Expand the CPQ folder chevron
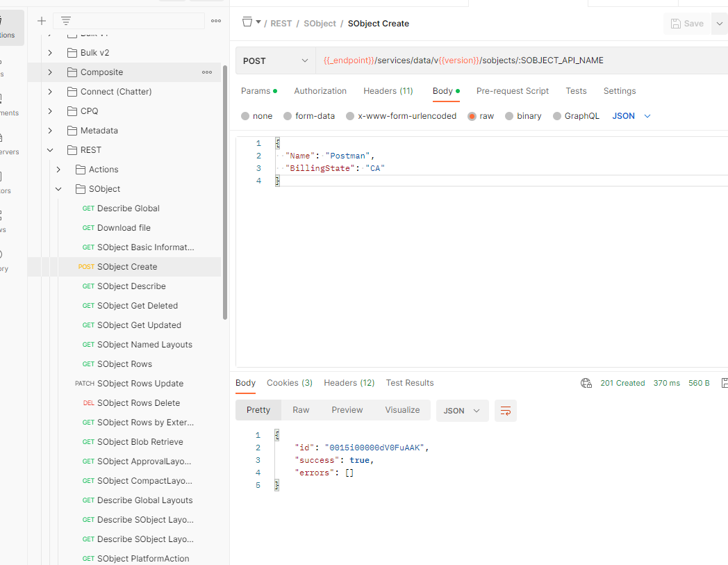This screenshot has width=728, height=565. click(50, 111)
